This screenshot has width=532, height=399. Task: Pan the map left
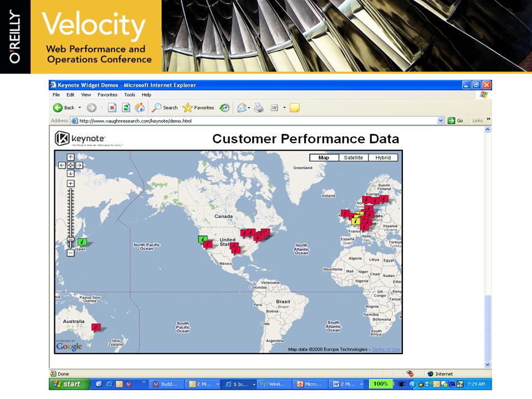(x=62, y=165)
